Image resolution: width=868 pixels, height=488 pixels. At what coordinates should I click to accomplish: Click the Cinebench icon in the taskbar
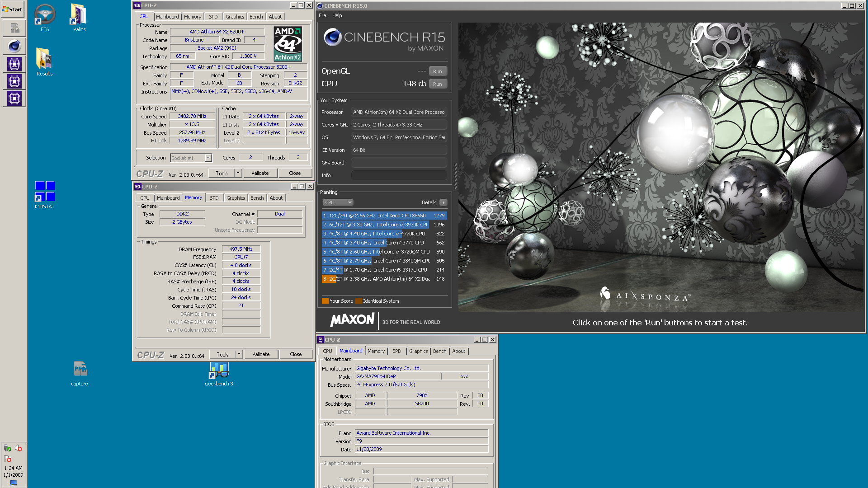click(14, 46)
